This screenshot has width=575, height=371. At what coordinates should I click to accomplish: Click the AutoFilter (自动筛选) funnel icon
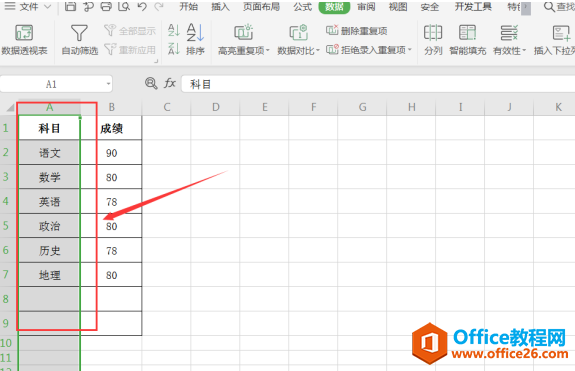[79, 33]
